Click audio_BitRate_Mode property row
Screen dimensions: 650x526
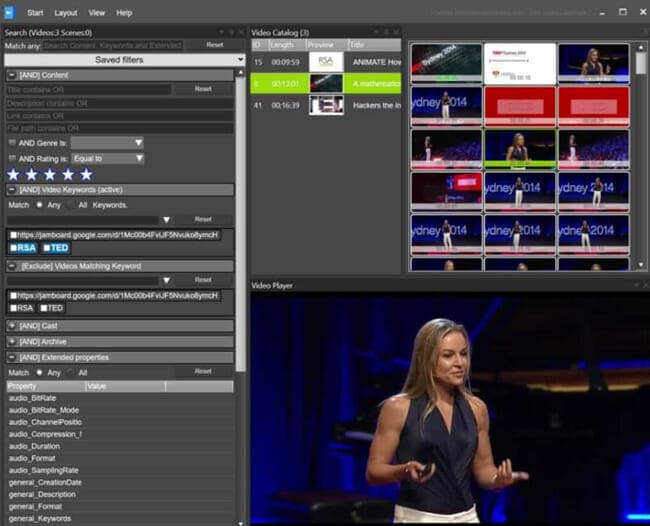(x=119, y=410)
